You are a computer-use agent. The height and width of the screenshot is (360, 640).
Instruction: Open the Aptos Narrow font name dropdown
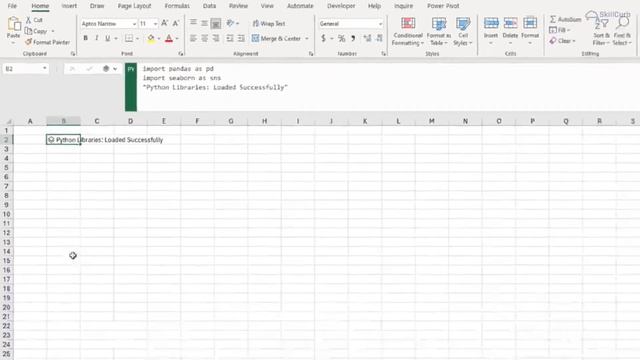[x=134, y=24]
